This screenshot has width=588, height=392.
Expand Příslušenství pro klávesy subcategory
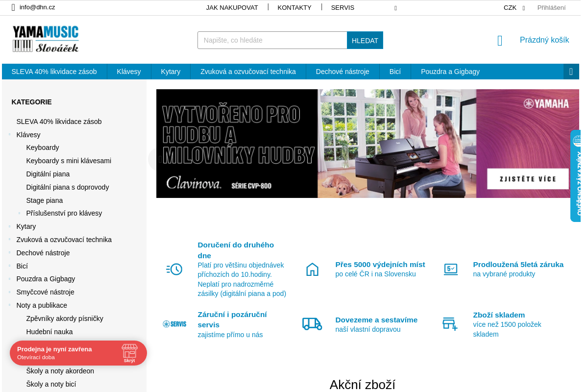point(19,213)
